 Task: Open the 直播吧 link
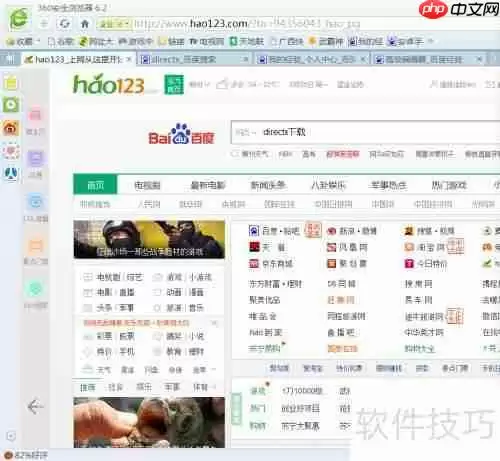point(341,332)
